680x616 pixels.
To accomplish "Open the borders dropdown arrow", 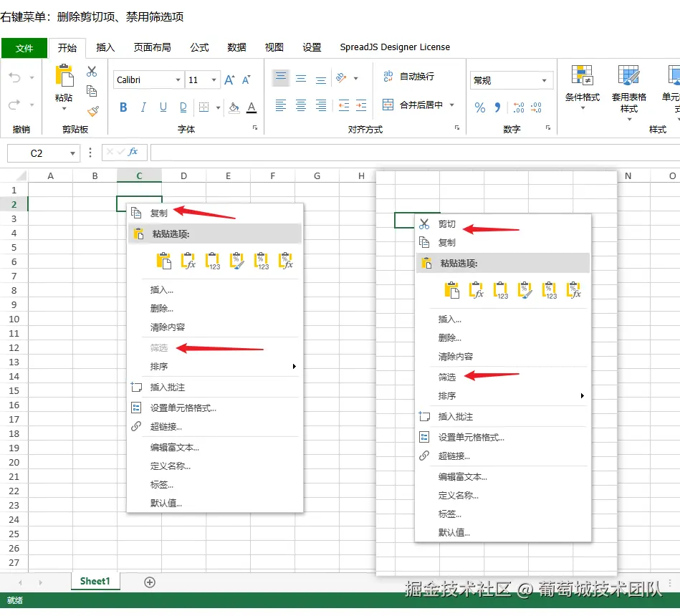I will (x=218, y=107).
